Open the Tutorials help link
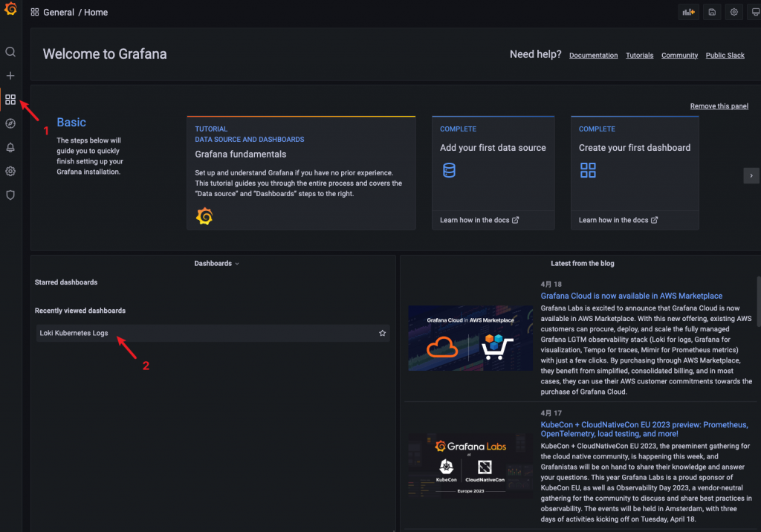The image size is (761, 532). tap(639, 55)
